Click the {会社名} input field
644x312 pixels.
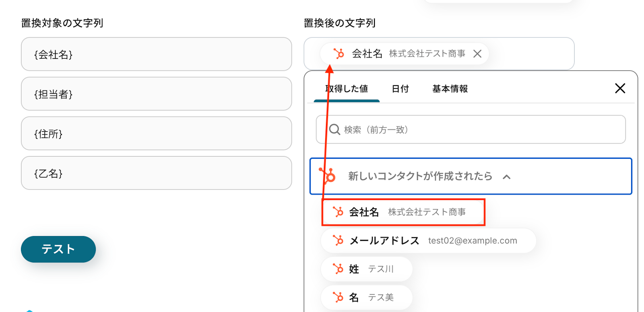point(156,54)
